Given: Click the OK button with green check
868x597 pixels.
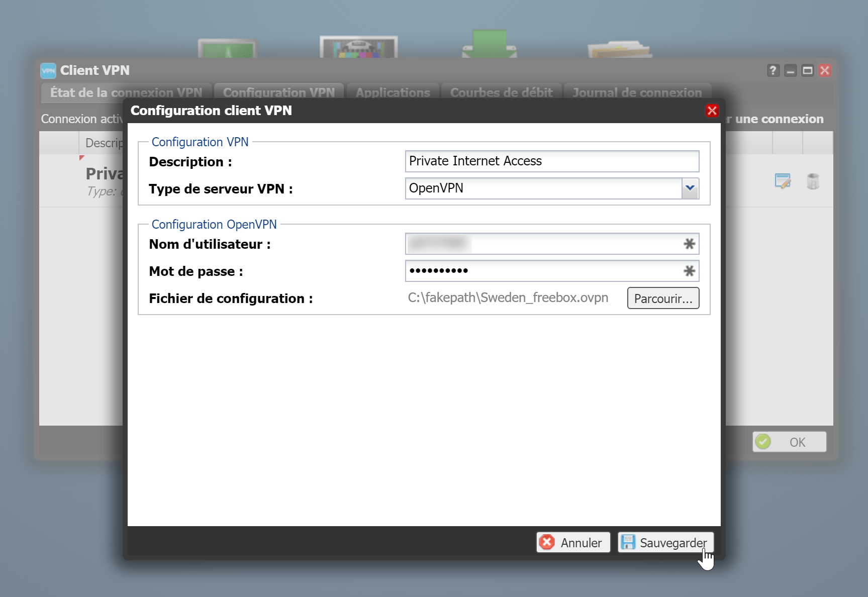Looking at the screenshot, I should coord(789,442).
